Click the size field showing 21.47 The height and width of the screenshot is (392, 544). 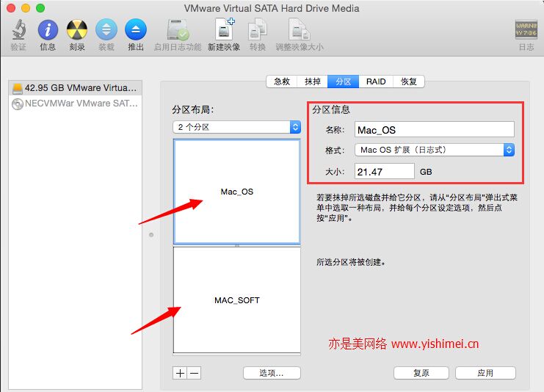click(385, 171)
